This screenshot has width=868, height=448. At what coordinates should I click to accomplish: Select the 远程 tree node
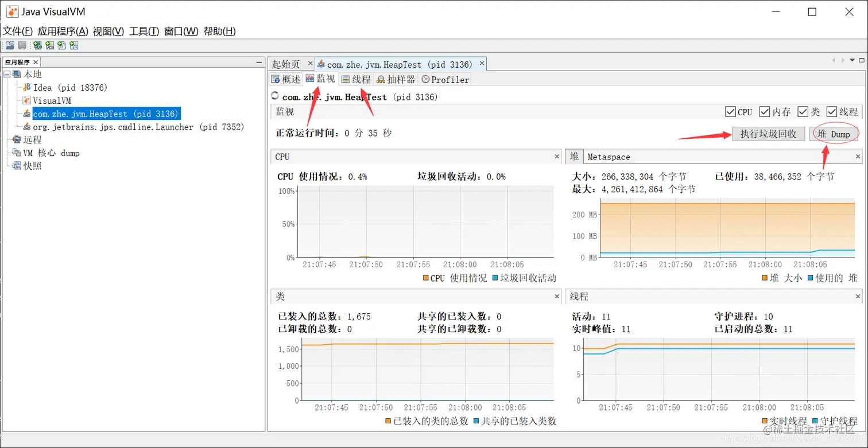(x=32, y=139)
